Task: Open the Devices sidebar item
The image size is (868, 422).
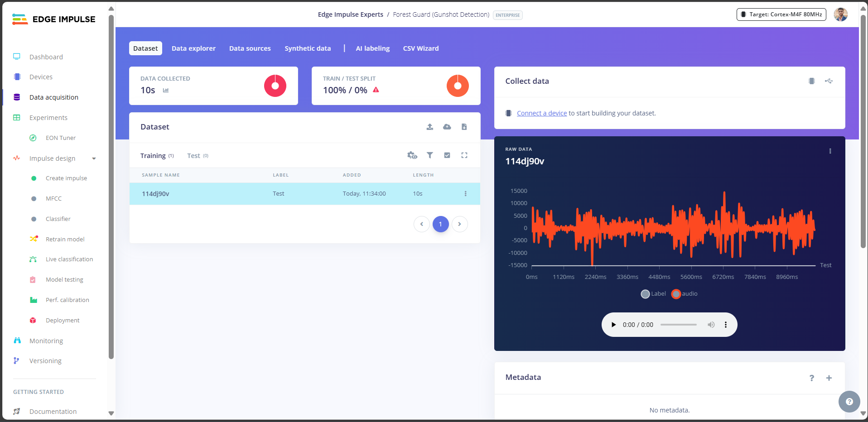Action: coord(41,77)
